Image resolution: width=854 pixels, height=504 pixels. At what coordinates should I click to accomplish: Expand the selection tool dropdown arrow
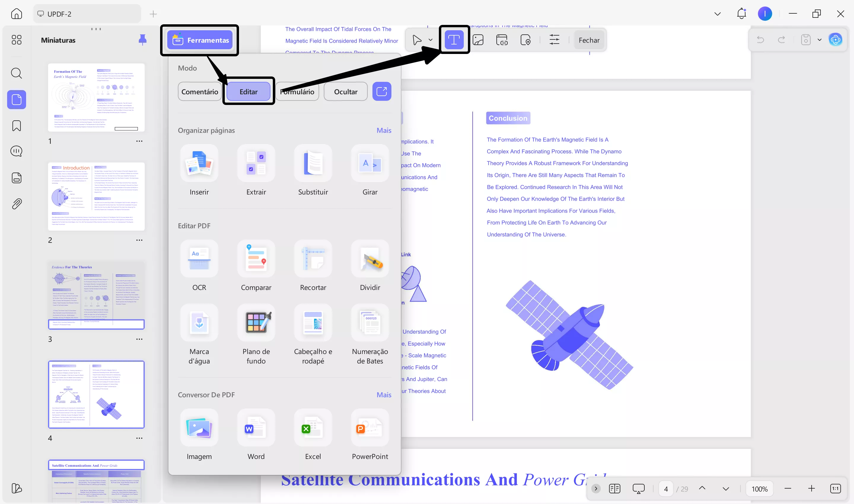430,40
